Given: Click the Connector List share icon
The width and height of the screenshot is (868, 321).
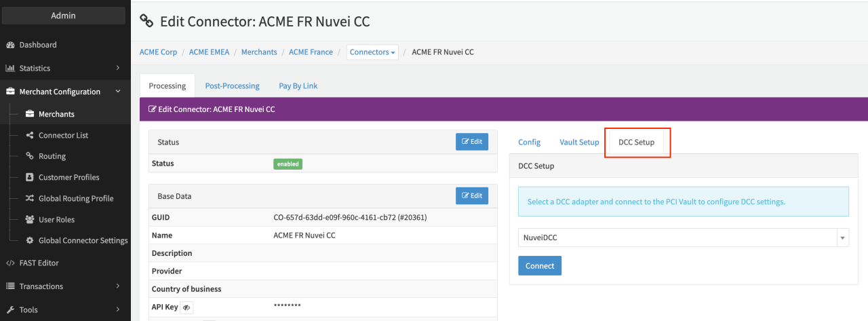Looking at the screenshot, I should 30,135.
